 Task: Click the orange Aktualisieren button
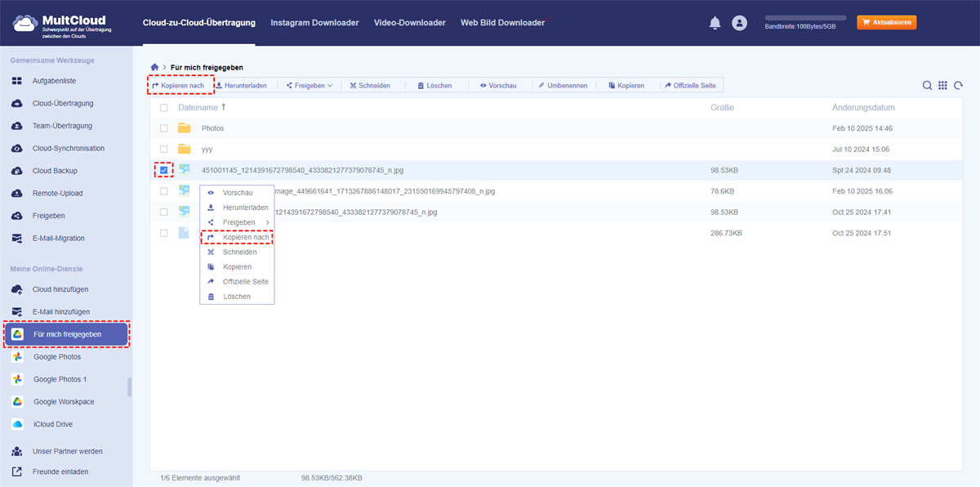coord(886,23)
